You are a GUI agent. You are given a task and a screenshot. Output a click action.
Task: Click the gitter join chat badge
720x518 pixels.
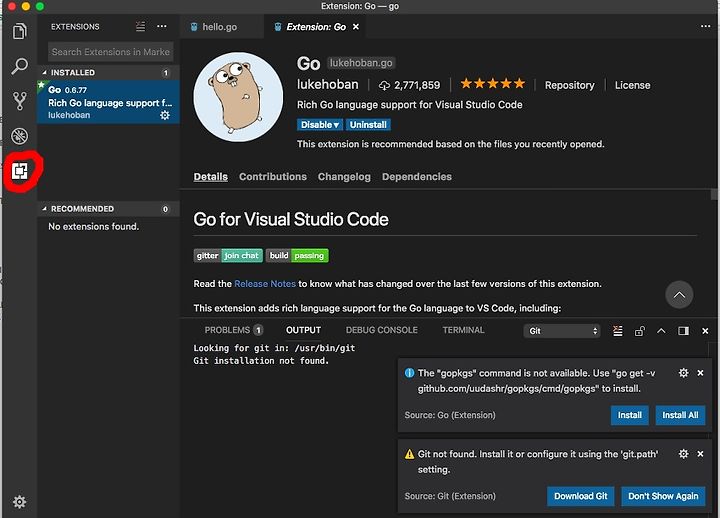228,256
